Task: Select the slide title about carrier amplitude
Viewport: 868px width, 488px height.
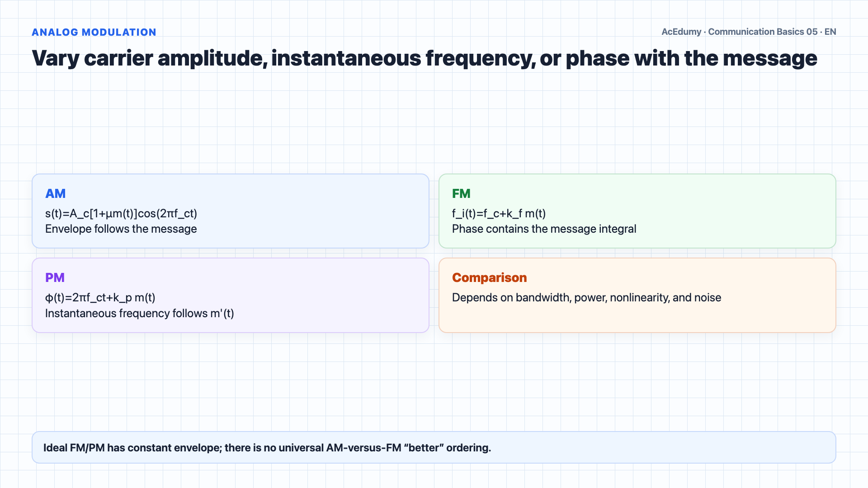Action: click(425, 58)
